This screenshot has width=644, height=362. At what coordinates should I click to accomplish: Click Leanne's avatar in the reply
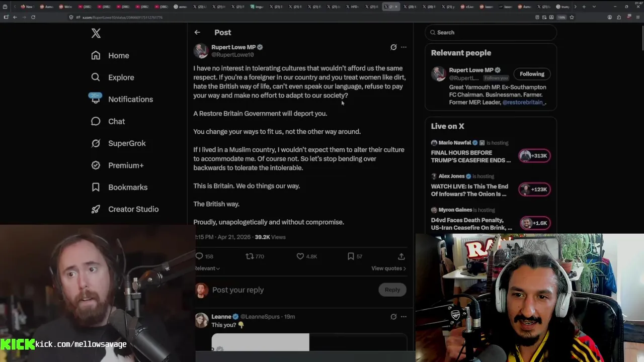201,320
